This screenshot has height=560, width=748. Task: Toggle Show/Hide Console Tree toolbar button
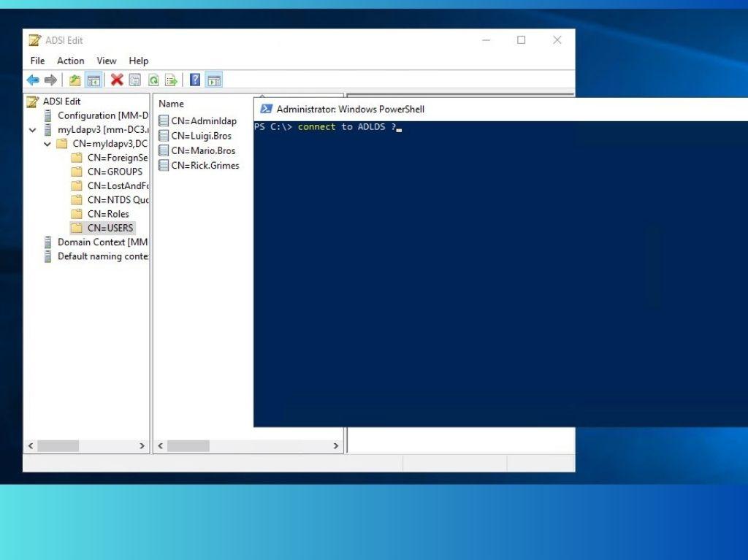93,80
